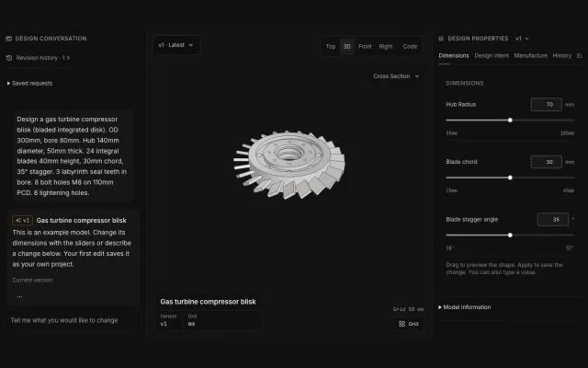Click the revision history clock icon
The image size is (588, 368).
click(9, 58)
